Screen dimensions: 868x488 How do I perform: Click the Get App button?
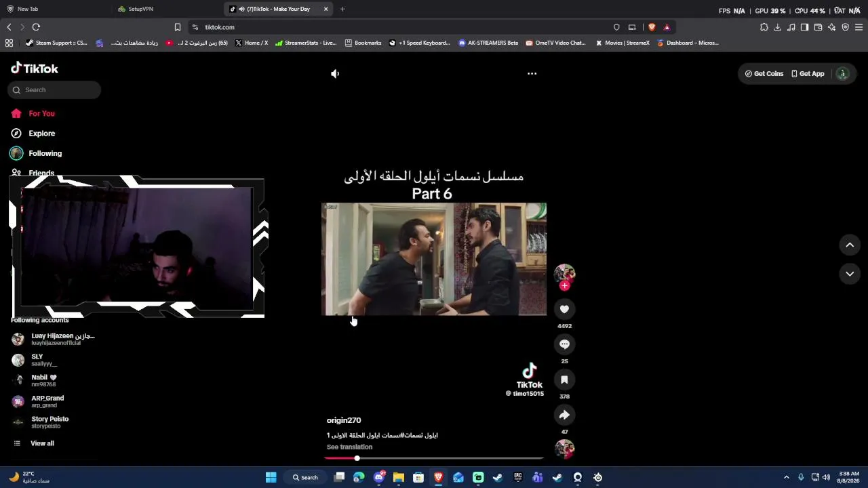(808, 74)
